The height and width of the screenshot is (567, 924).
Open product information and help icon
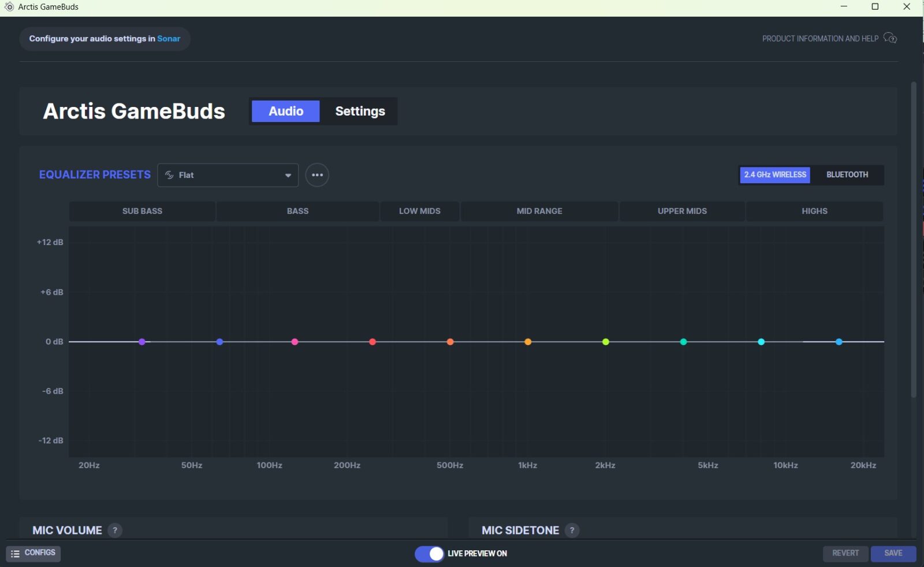890,39
